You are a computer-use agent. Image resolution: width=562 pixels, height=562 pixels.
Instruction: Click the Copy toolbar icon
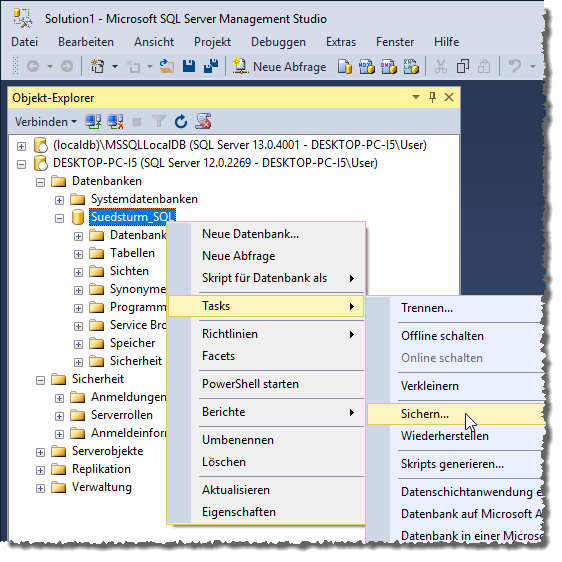pos(463,67)
